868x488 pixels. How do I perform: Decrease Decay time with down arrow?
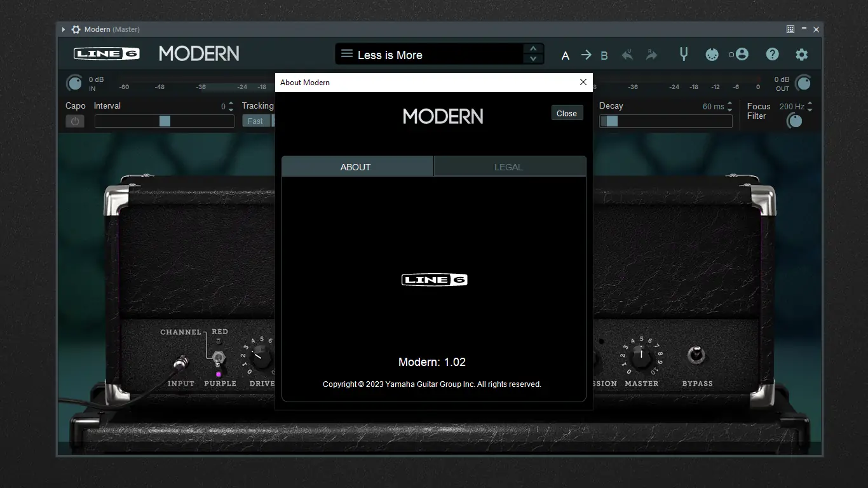(729, 110)
